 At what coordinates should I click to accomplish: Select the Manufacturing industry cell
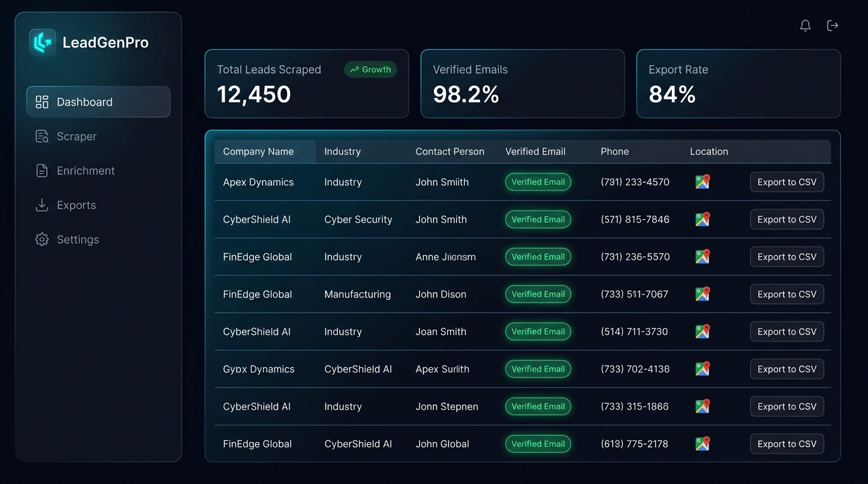pos(358,294)
